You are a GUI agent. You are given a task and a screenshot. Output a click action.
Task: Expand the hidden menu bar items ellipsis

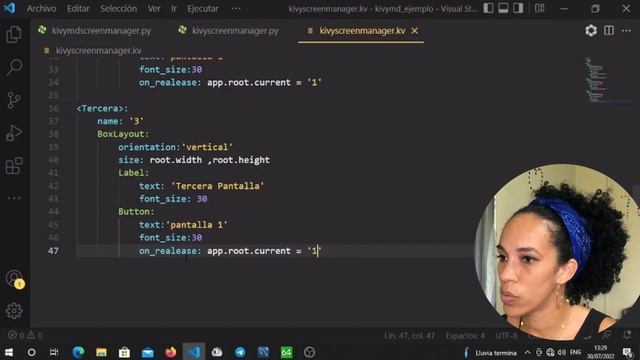point(236,8)
